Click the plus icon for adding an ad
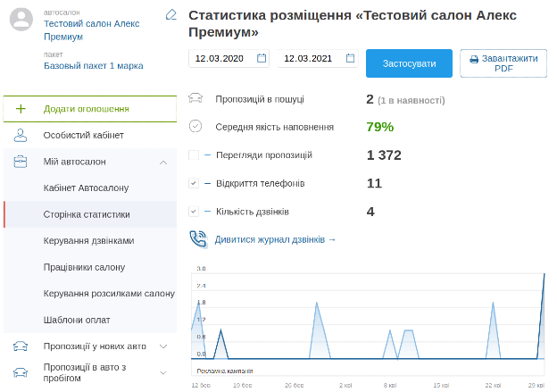 (21, 109)
